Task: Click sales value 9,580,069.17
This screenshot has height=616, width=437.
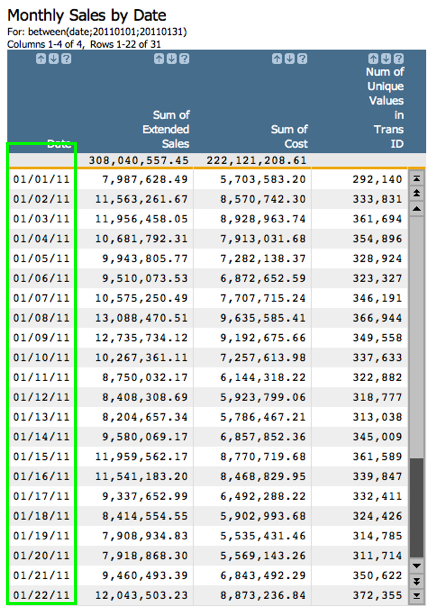Action: click(x=145, y=437)
